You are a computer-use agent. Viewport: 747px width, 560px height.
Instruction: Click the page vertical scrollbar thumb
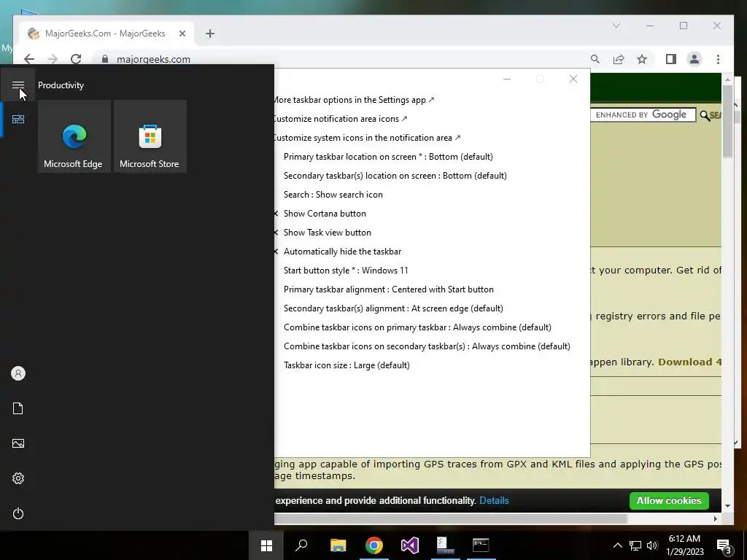[727, 122]
